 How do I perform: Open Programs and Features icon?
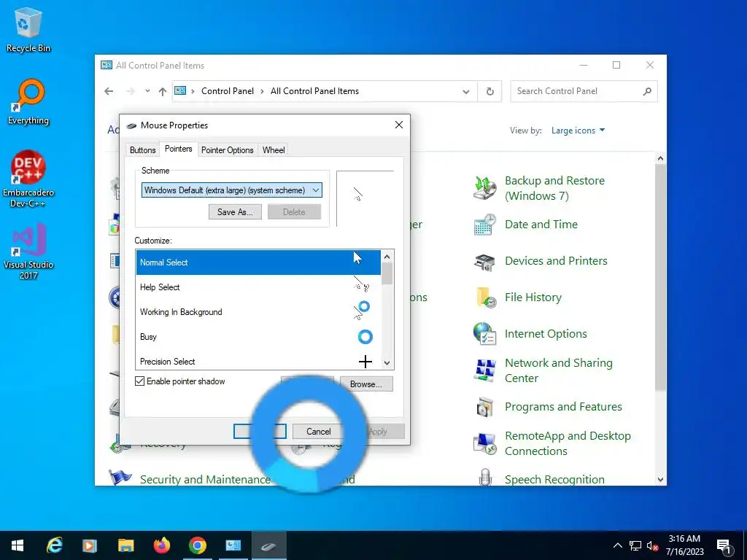(x=484, y=407)
